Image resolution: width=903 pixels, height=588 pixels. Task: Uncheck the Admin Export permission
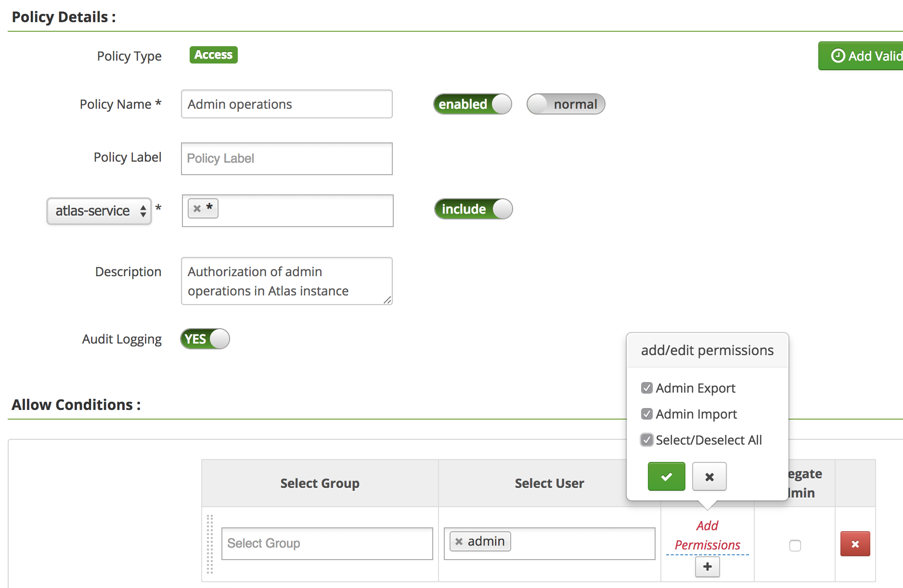646,388
